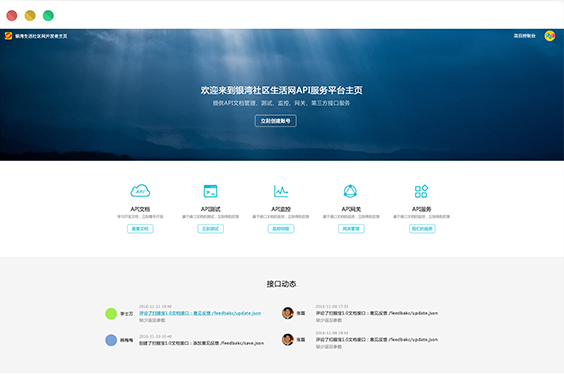
Task: Click the API测试 heading text
Action: point(210,209)
